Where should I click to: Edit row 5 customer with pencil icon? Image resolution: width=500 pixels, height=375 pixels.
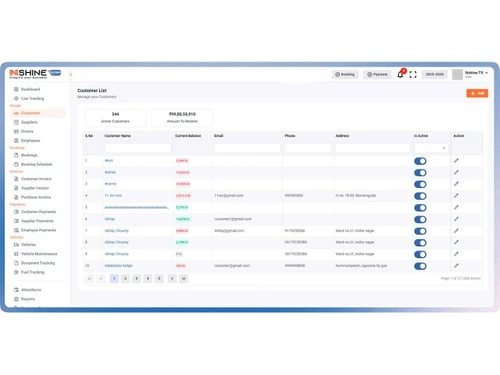(456, 207)
